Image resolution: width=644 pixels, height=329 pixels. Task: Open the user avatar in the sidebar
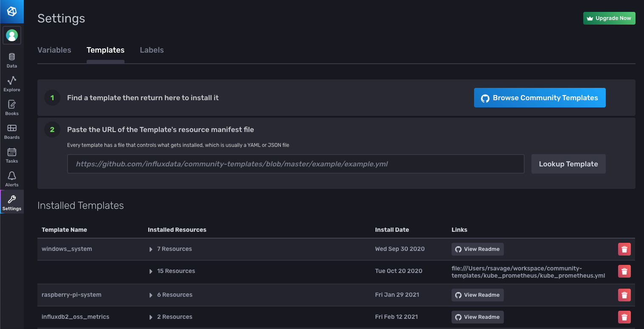11,35
